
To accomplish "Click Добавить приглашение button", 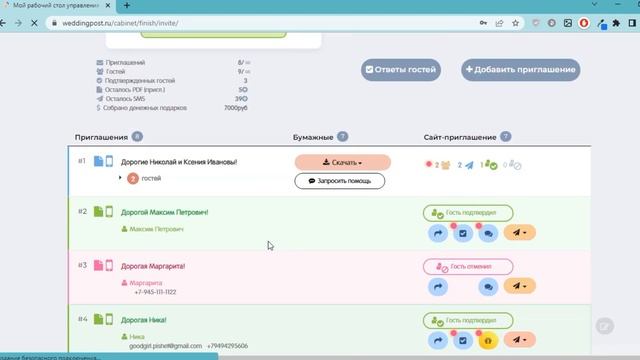I will pyautogui.click(x=520, y=70).
